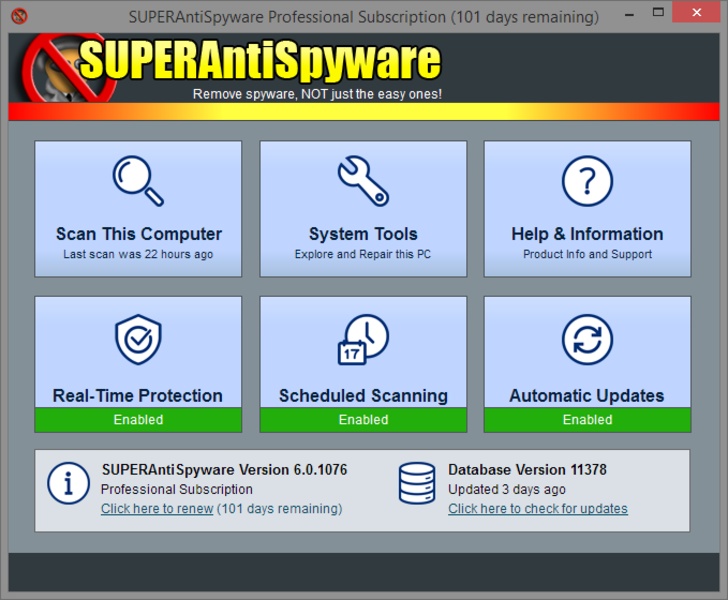
Task: Open System Tools text label
Action: point(363,234)
